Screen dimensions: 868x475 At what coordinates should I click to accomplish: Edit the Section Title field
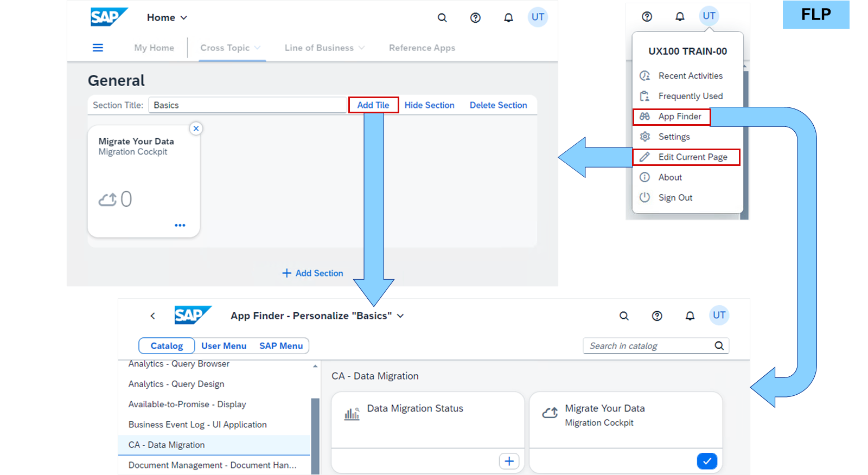click(x=247, y=105)
